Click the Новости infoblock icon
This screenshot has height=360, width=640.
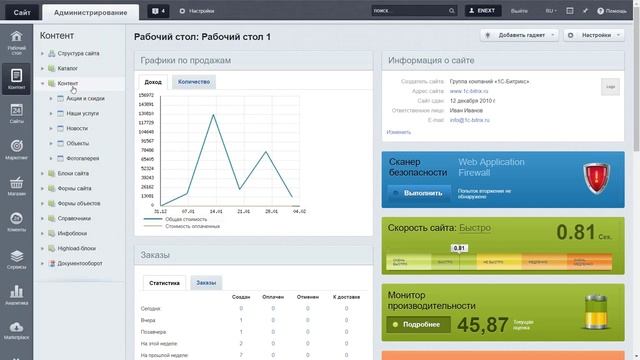pos(60,129)
